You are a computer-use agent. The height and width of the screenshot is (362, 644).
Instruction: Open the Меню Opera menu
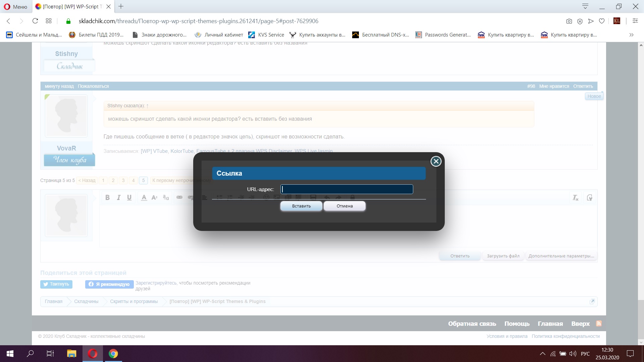(15, 7)
